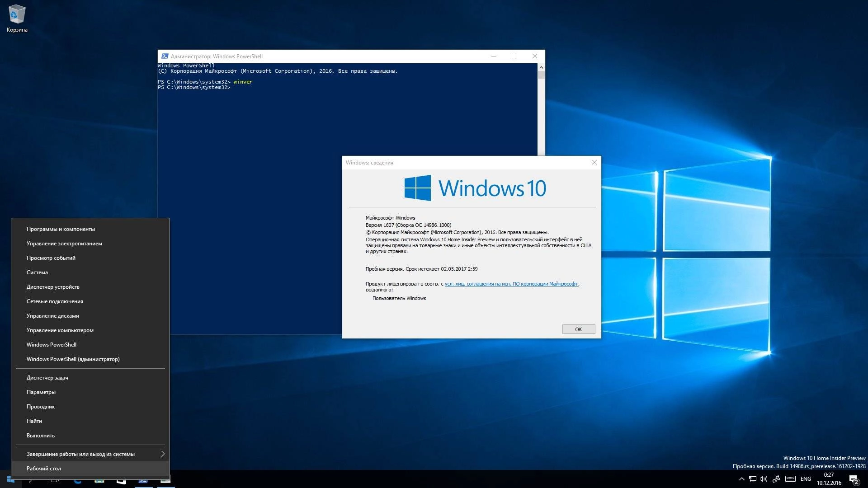This screenshot has width=868, height=488.
Task: Expand Завершение работы или выход из системы submenu
Action: tap(90, 454)
